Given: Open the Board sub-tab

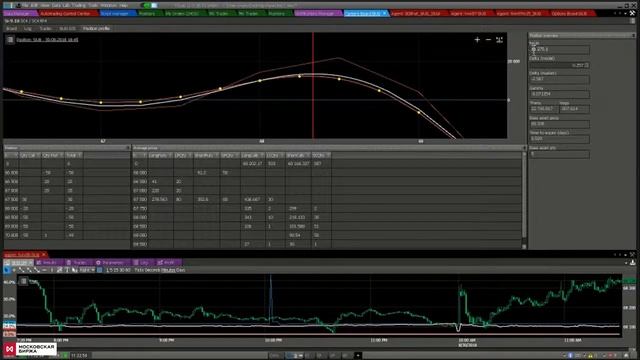Looking at the screenshot, I should tap(11, 29).
